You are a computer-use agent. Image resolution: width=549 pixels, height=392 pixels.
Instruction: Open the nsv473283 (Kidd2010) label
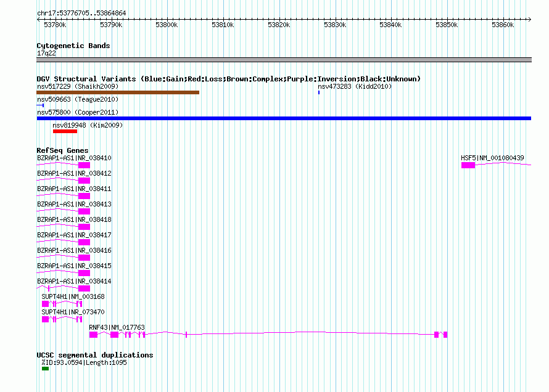pos(355,86)
